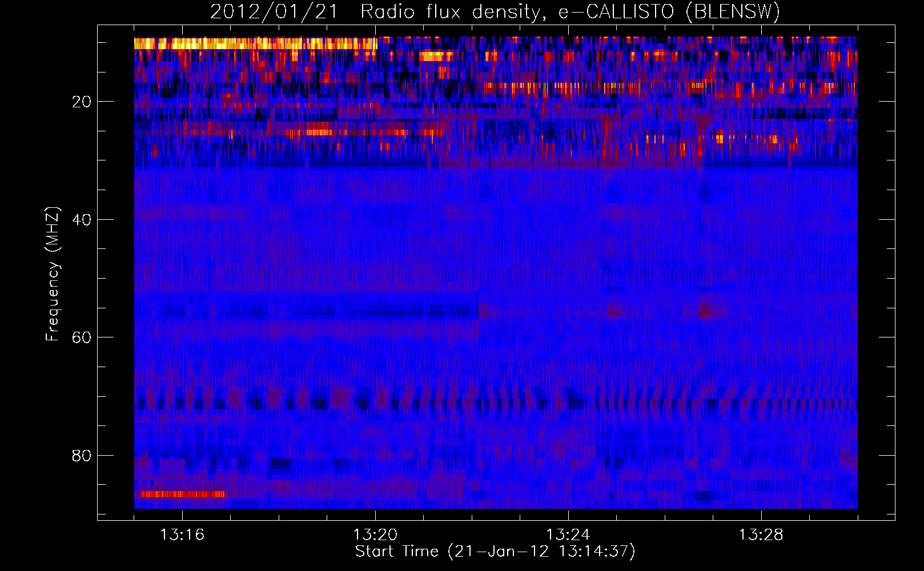
Task: Click the bright yellow burst at top-left of spectrogram
Action: click(x=256, y=43)
